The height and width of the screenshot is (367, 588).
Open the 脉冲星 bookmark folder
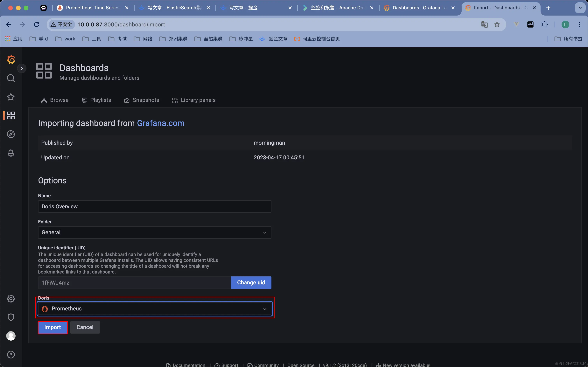pos(241,39)
